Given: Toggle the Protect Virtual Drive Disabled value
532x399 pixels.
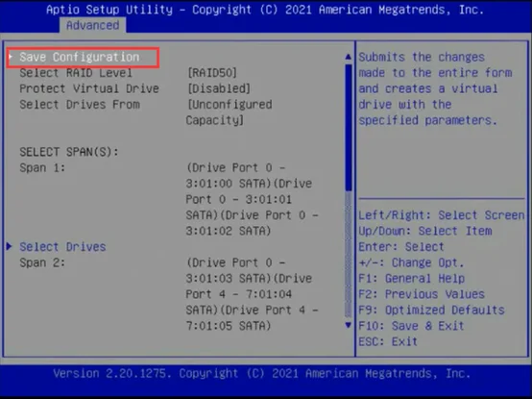Looking at the screenshot, I should [x=219, y=88].
